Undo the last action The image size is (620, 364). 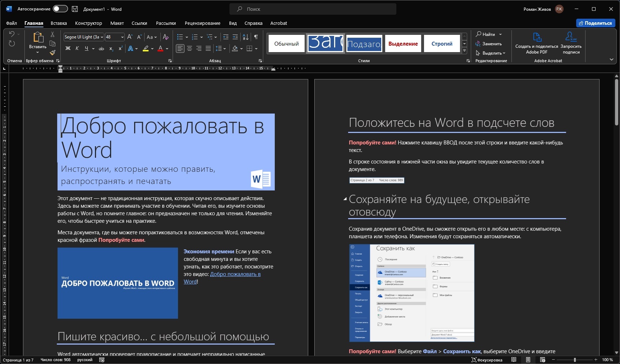click(x=12, y=34)
